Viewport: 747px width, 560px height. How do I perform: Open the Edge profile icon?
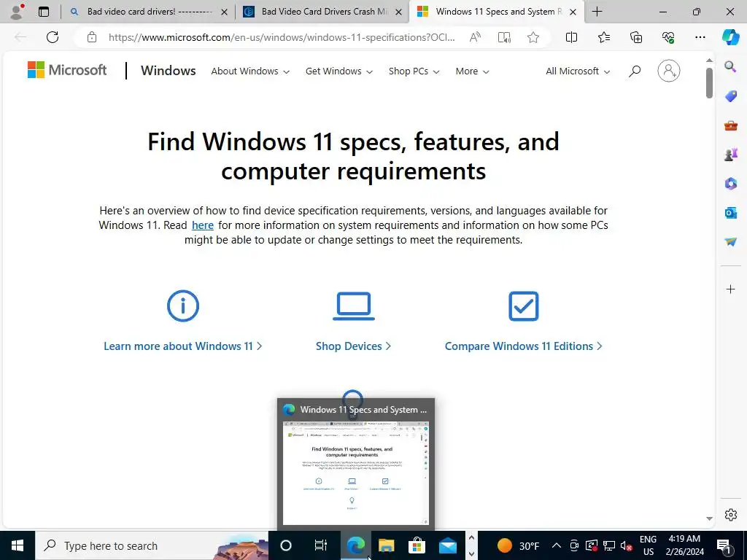pyautogui.click(x=17, y=12)
